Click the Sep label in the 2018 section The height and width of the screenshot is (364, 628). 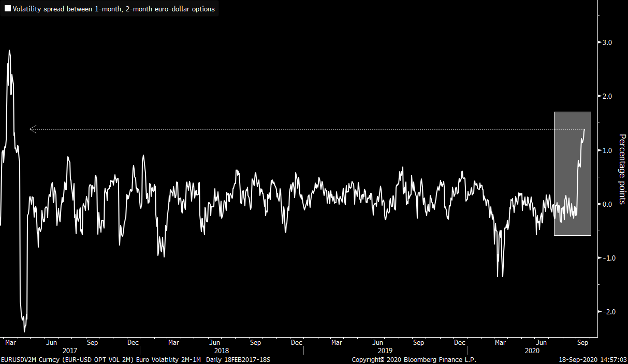[x=255, y=342]
